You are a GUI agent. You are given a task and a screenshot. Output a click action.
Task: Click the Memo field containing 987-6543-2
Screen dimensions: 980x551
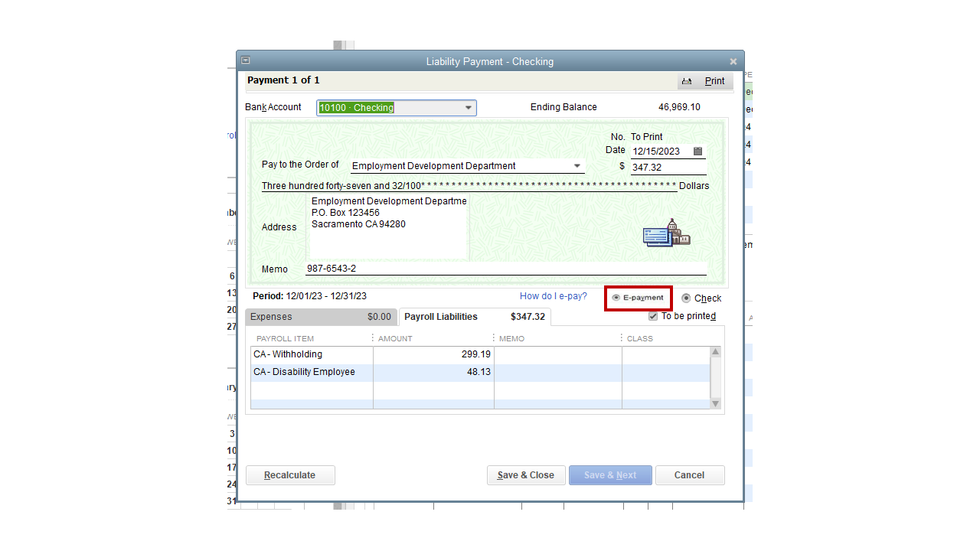[506, 269]
